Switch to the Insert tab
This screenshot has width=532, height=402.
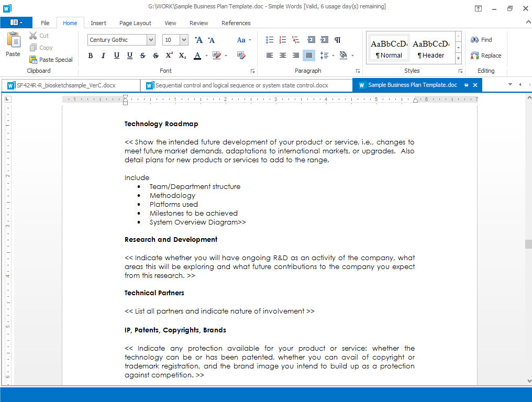click(98, 23)
